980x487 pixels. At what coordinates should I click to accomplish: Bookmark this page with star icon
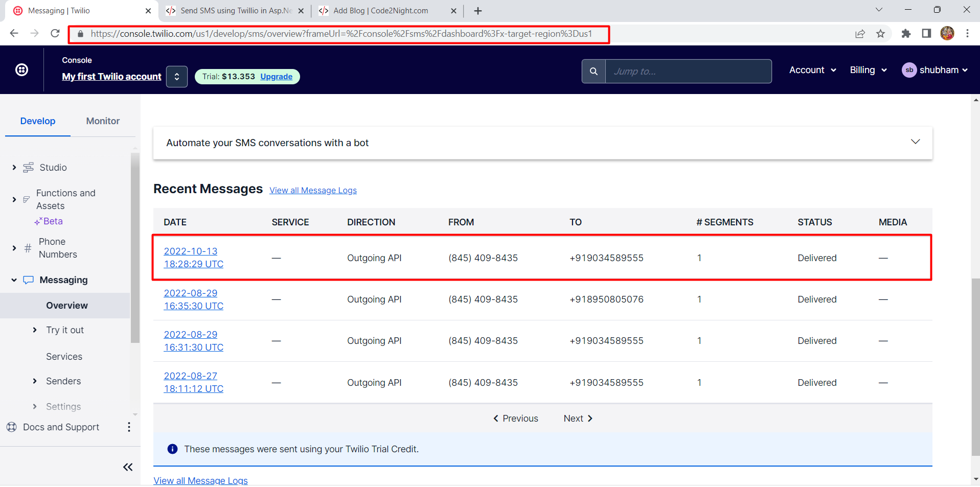[x=880, y=34]
